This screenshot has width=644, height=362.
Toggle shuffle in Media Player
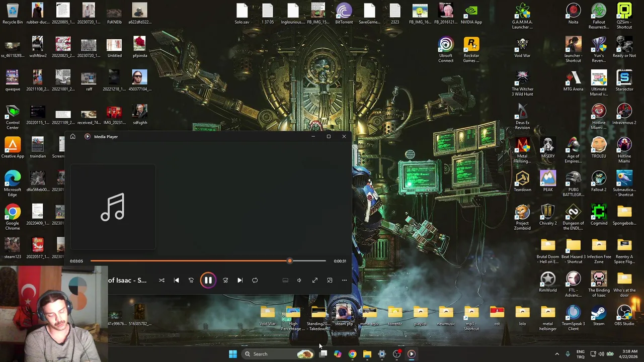(x=162, y=280)
